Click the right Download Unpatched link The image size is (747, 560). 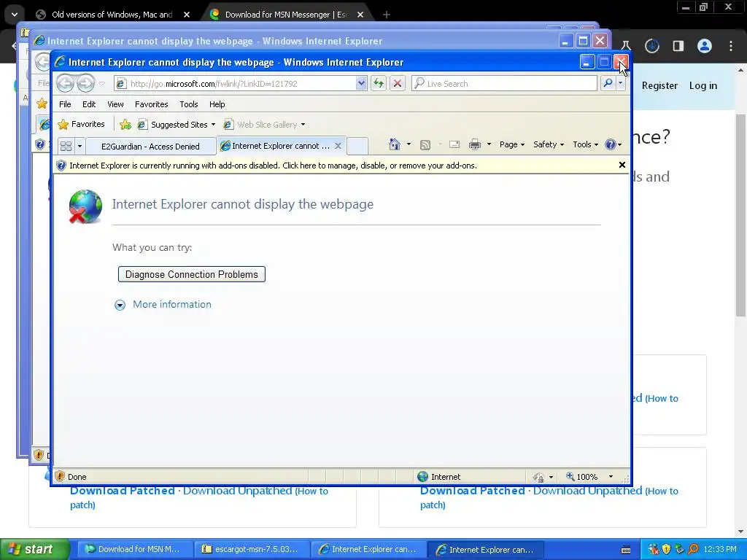click(x=587, y=491)
